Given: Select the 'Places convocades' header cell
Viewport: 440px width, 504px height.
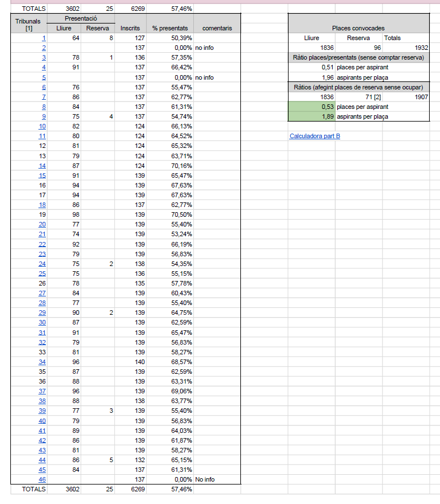Looking at the screenshot, I should [359, 24].
